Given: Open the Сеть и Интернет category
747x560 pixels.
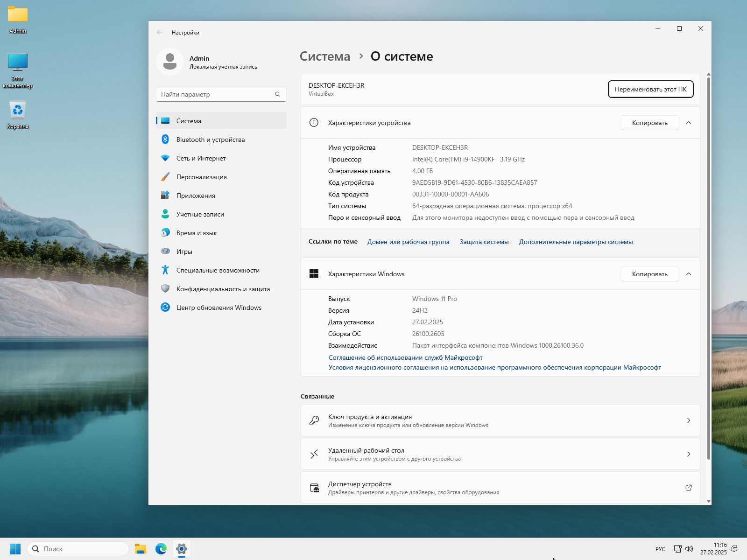Looking at the screenshot, I should tap(221, 158).
